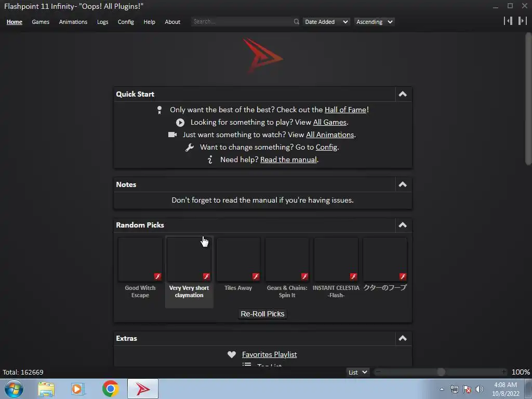
Task: Collapse the Quick Start section
Action: pos(403,94)
